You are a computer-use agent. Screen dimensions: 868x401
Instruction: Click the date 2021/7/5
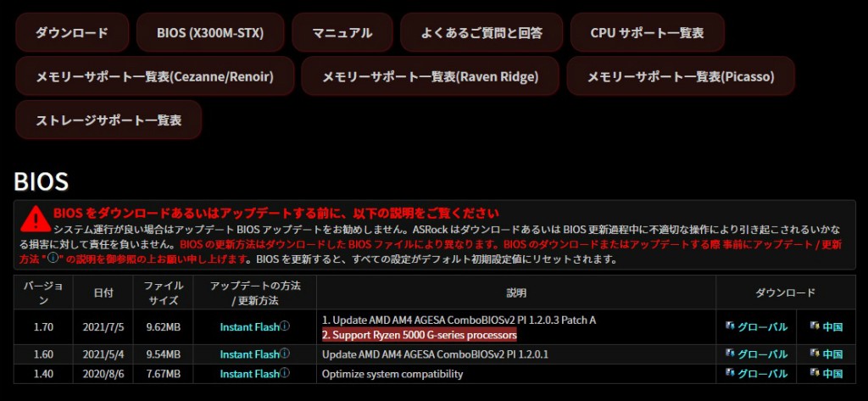(103, 326)
